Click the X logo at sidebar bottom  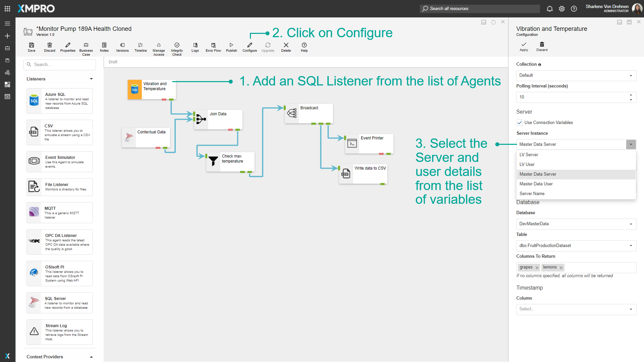coord(7,356)
